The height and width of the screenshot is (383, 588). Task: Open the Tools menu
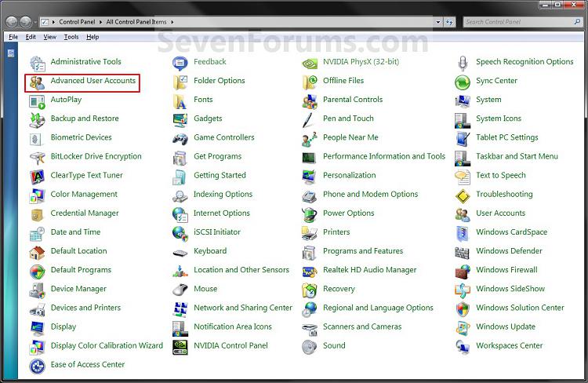click(x=71, y=37)
